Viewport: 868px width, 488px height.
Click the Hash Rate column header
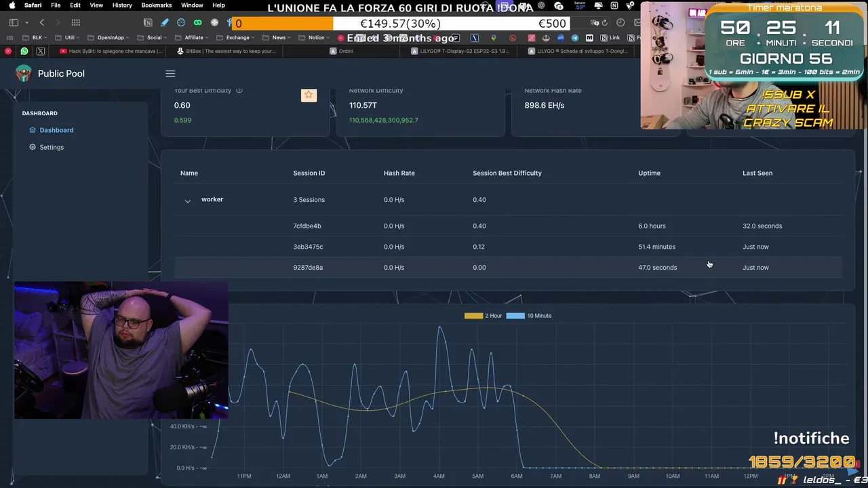click(399, 173)
